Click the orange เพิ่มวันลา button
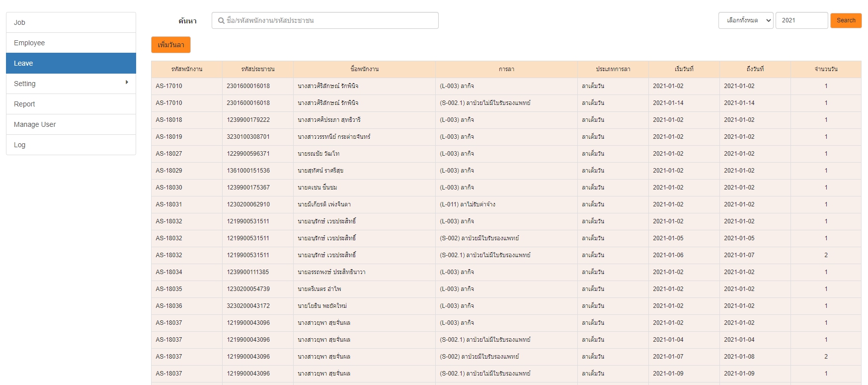The height and width of the screenshot is (385, 868). tap(171, 45)
